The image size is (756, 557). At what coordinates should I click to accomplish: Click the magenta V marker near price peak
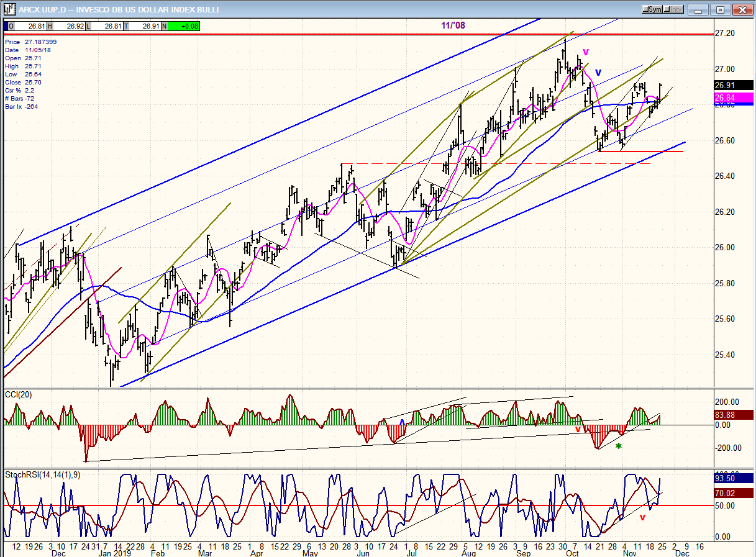(585, 52)
